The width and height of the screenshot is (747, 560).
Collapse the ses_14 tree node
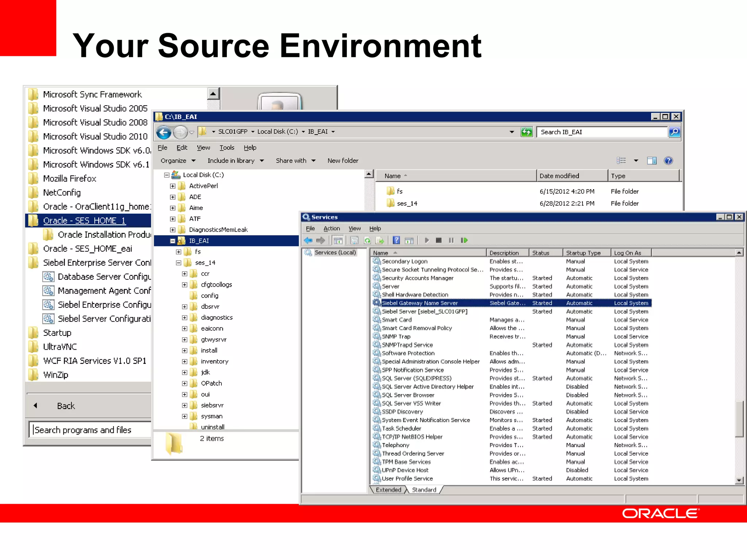[x=179, y=263]
